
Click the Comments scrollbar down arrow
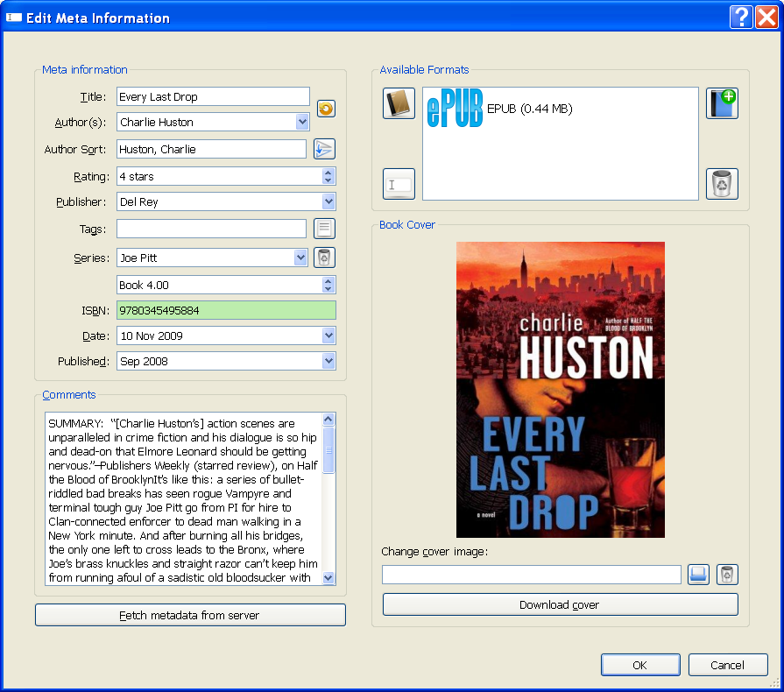pos(328,578)
